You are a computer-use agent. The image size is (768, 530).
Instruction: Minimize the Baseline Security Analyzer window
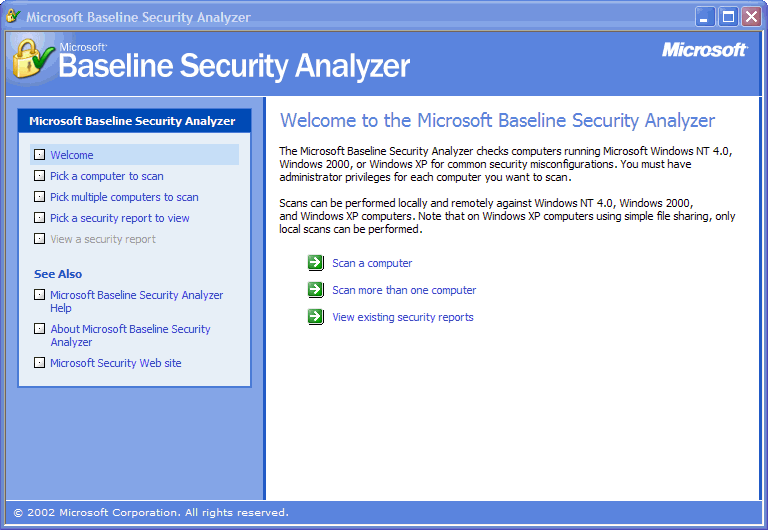tap(705, 17)
